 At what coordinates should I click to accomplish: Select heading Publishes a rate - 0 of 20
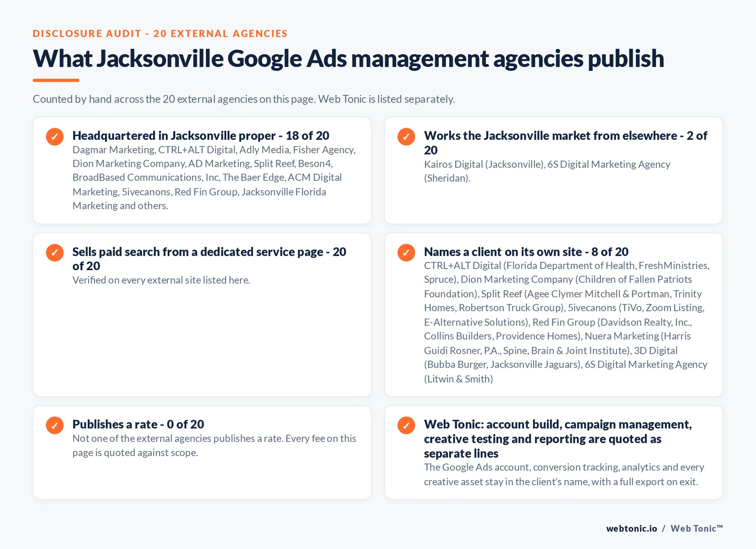tap(138, 424)
